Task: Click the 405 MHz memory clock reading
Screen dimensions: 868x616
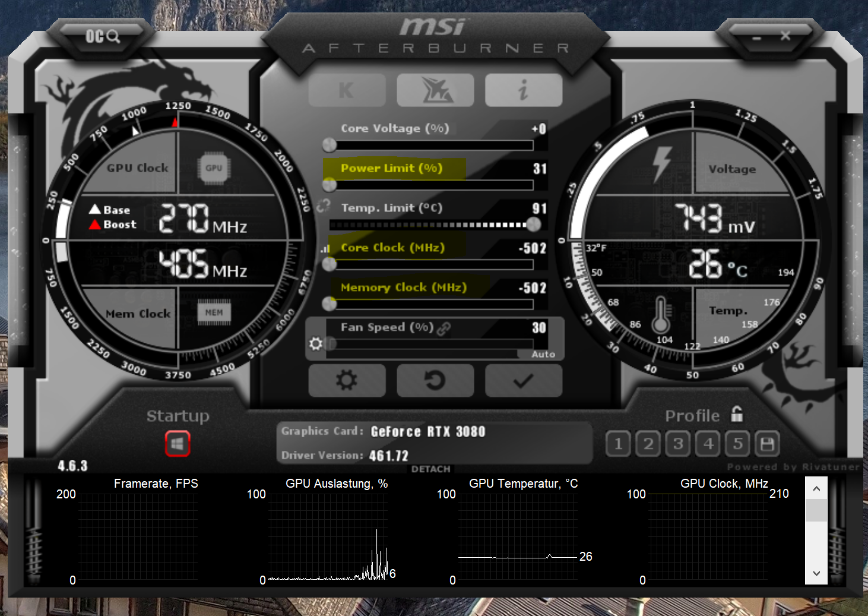Action: [202, 264]
